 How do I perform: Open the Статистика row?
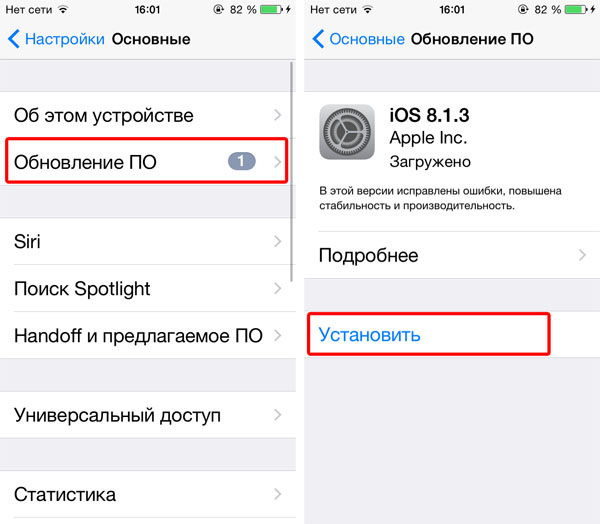coord(148,494)
